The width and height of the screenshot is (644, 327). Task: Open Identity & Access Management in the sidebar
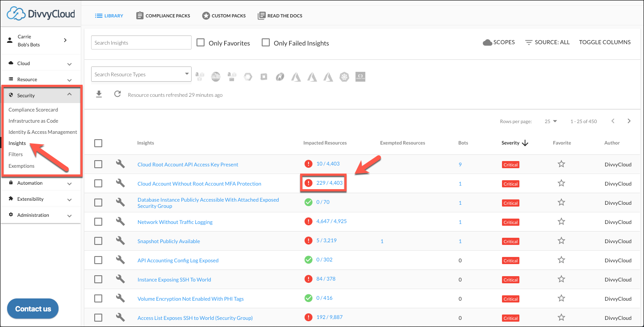(x=42, y=132)
